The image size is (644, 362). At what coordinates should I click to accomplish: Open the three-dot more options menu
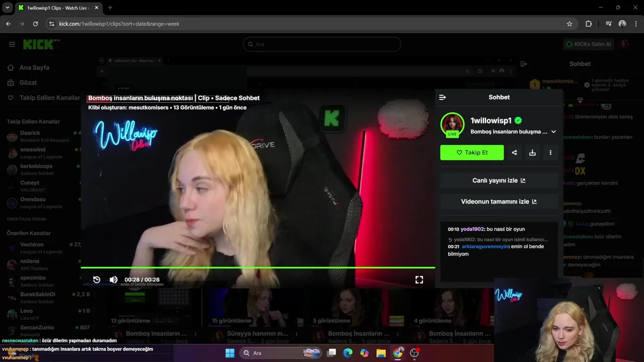click(550, 153)
